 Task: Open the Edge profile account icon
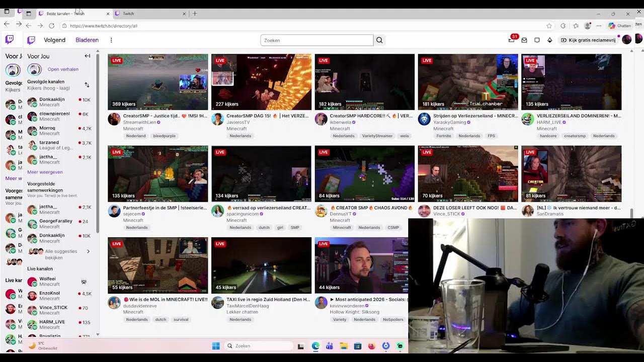click(x=588, y=26)
